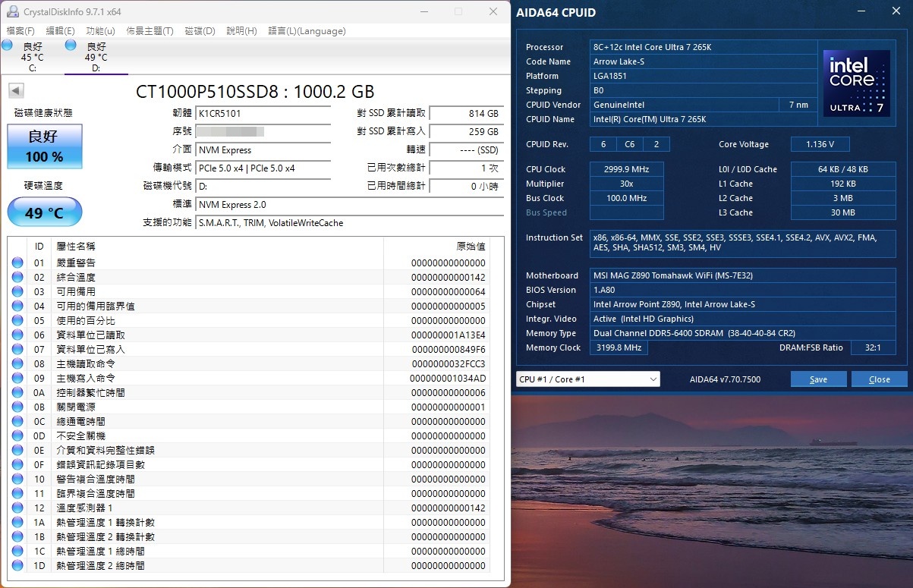
Task: Click status orb for attribute 0E 介質和資料完整性錯誤
Action: [x=17, y=450]
